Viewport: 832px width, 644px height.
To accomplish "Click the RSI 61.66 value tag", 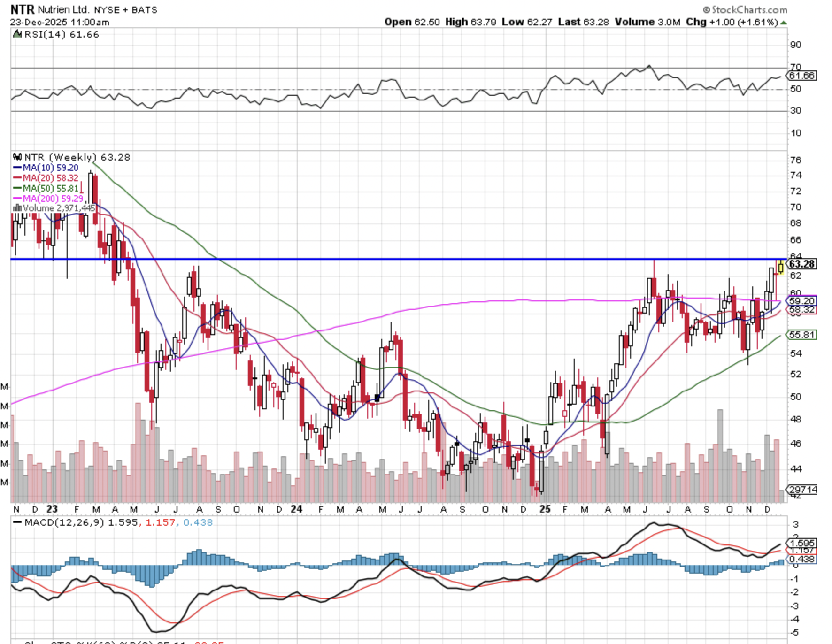I will 802,76.
